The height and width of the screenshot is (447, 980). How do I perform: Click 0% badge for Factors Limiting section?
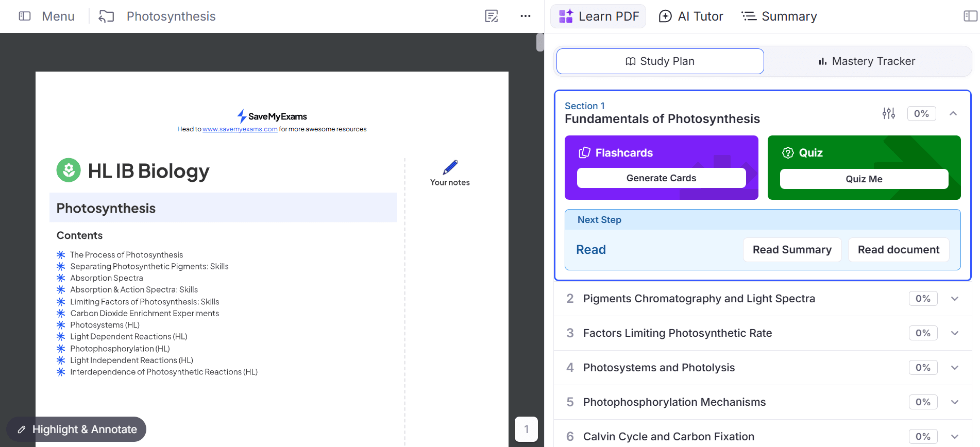pos(923,333)
